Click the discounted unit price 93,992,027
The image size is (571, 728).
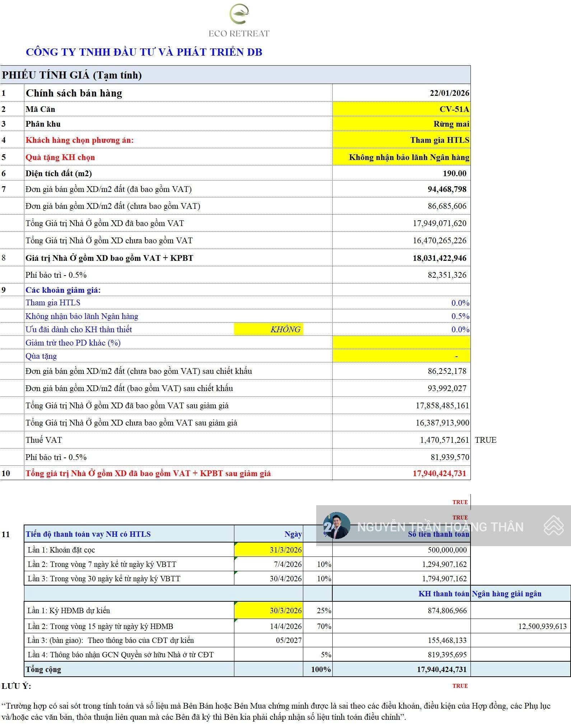447,388
